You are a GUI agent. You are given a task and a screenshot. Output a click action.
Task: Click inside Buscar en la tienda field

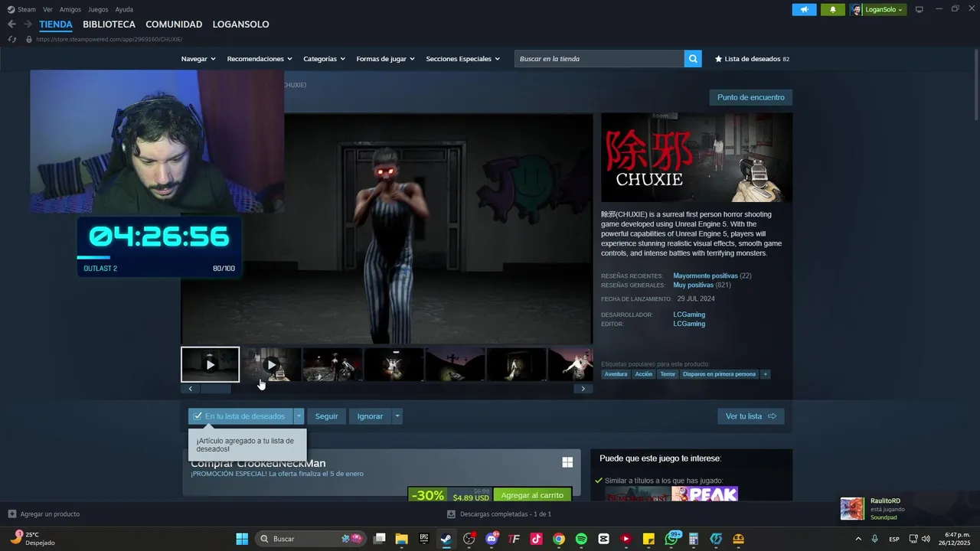[x=599, y=59]
